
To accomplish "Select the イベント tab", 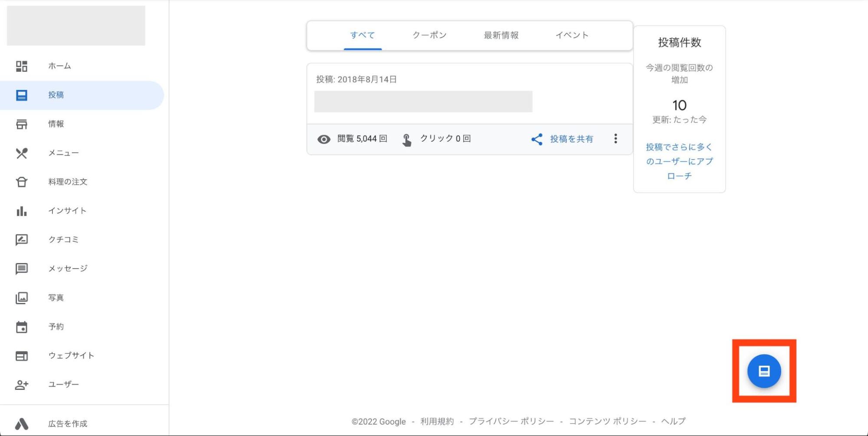I will 572,35.
